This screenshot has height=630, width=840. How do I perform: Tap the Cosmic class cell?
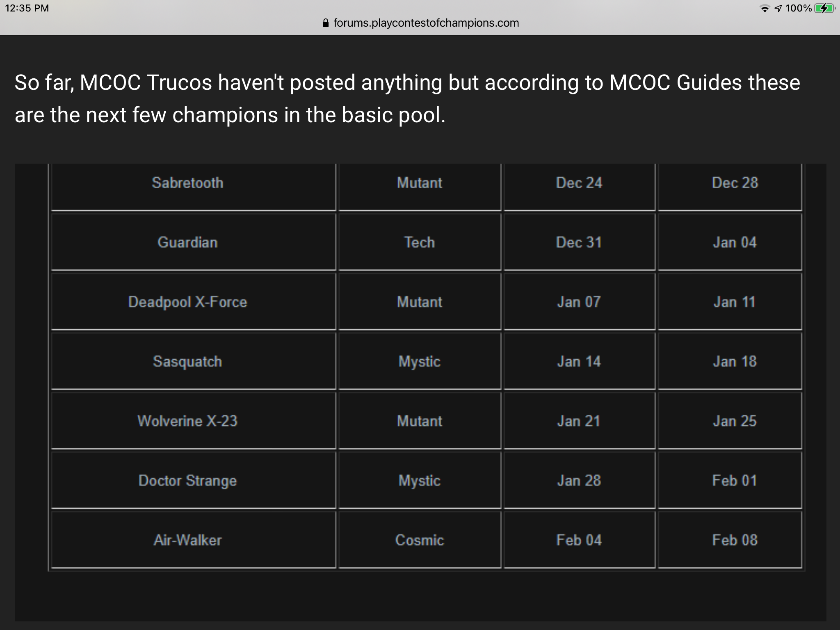[x=420, y=540]
